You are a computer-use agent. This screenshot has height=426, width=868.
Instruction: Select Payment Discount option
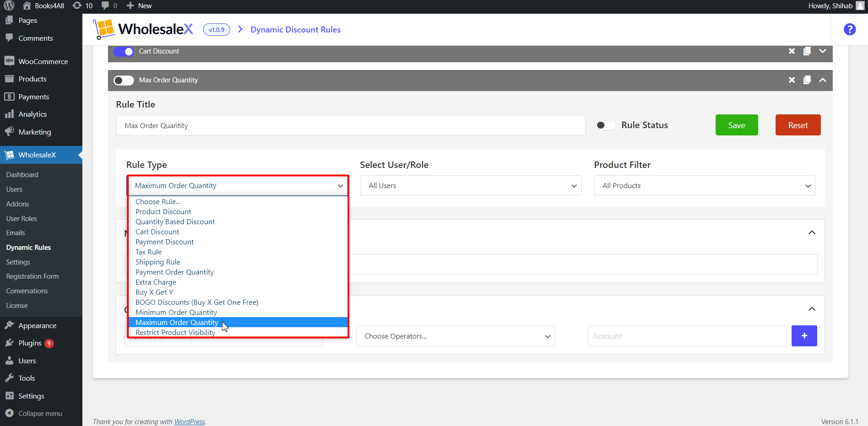click(238, 242)
